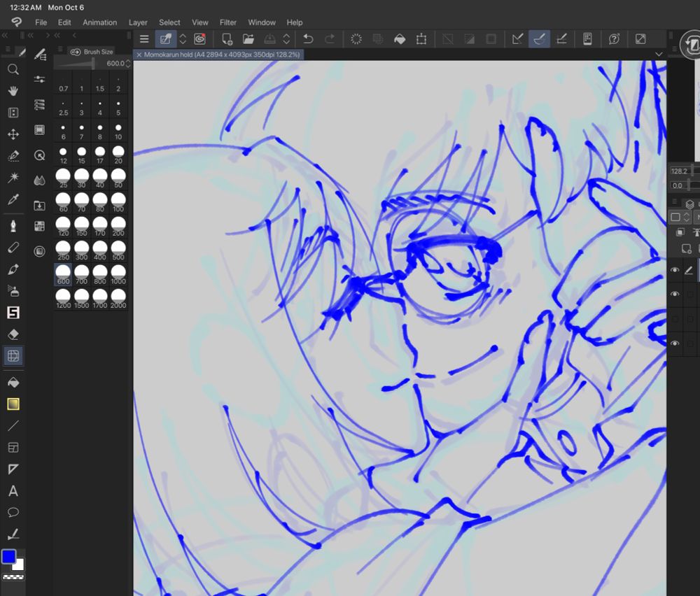Viewport: 700px width, 596px height.
Task: Select the Gradient tool
Action: click(13, 404)
